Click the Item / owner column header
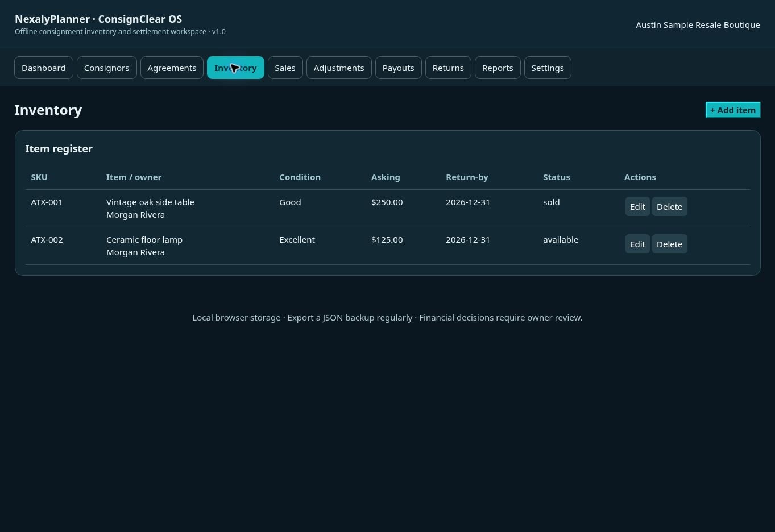775x532 pixels. (x=134, y=177)
